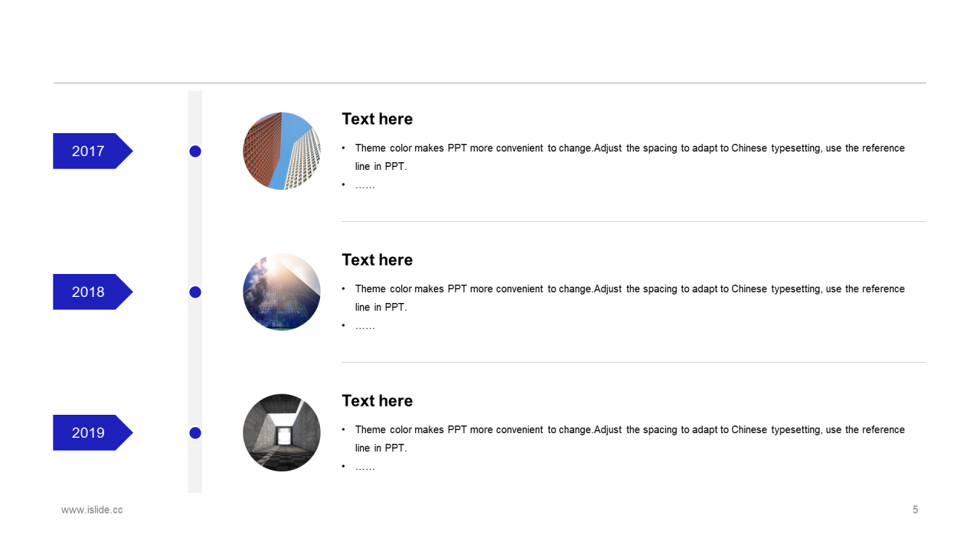Image resolution: width=980 pixels, height=551 pixels.
Task: Click the blue timeline dot beside 2018
Action: [195, 292]
